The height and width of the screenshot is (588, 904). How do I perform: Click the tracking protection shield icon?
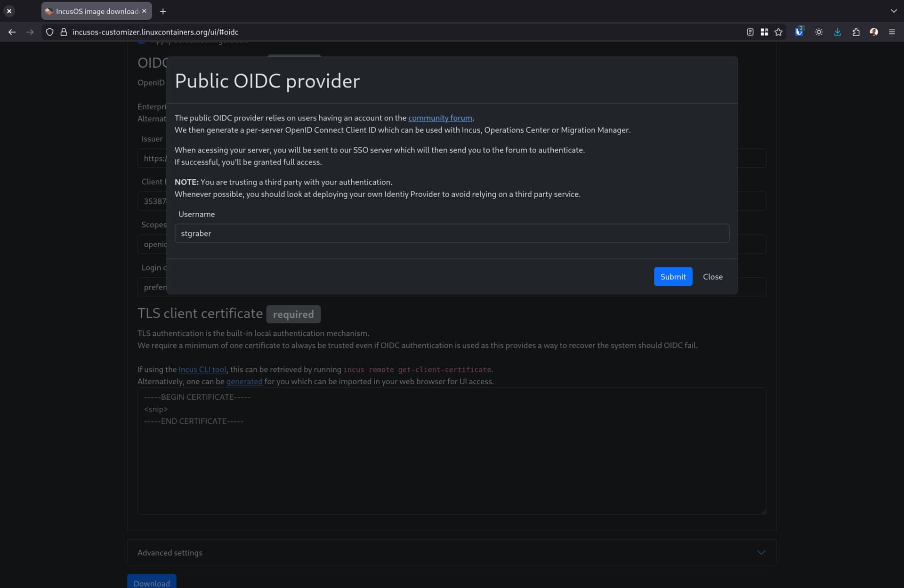49,32
